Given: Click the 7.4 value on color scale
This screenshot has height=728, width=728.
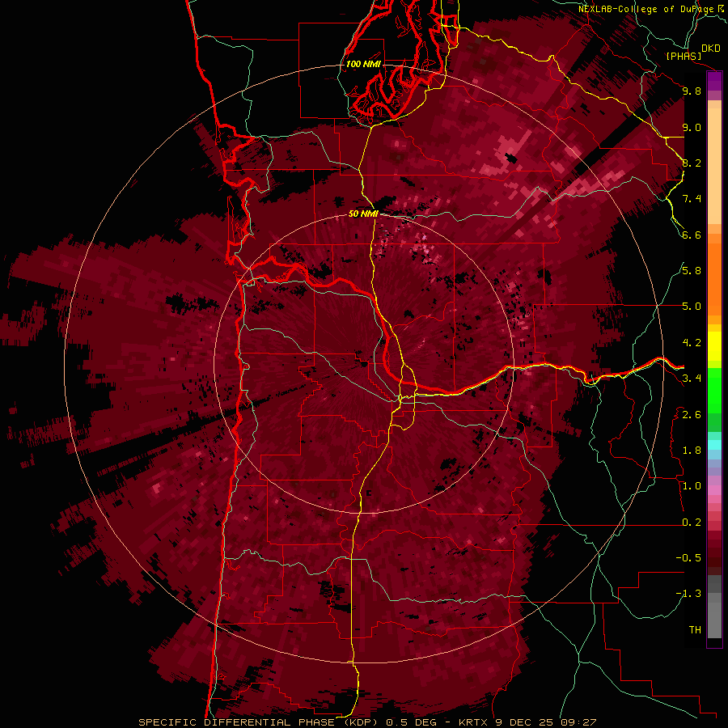Looking at the screenshot, I should pyautogui.click(x=692, y=199).
